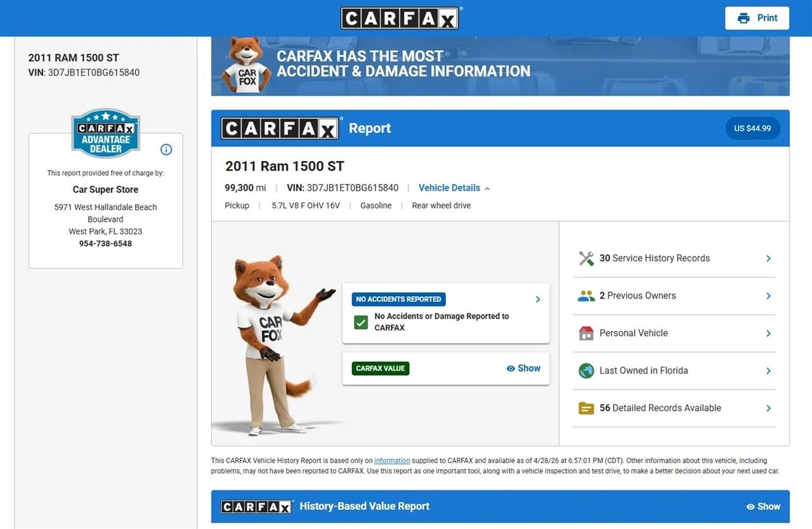This screenshot has width=812, height=529.
Task: Show the History-Based Value Report
Action: click(x=763, y=506)
